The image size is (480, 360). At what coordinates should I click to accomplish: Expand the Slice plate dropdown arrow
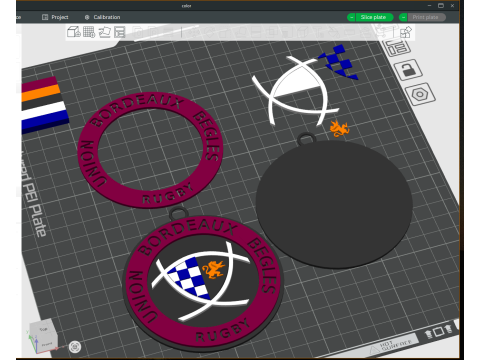(351, 17)
